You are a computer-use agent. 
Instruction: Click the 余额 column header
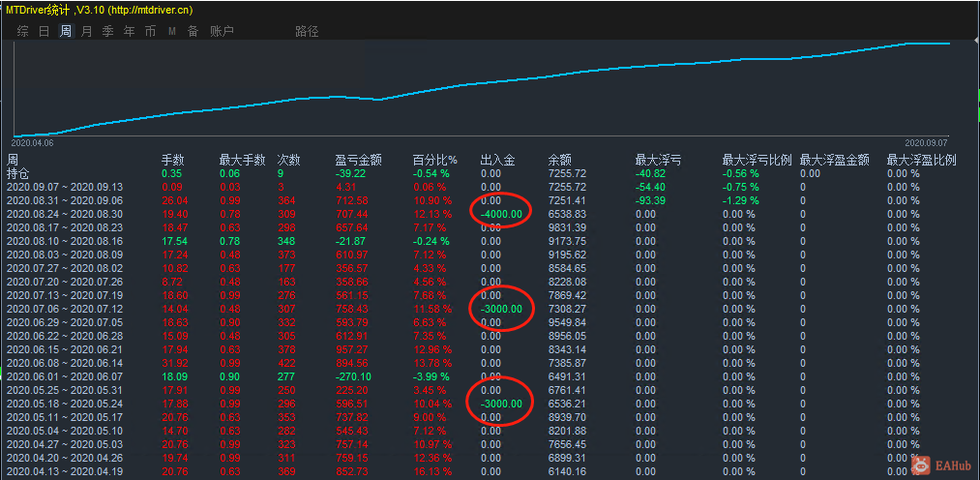559,160
